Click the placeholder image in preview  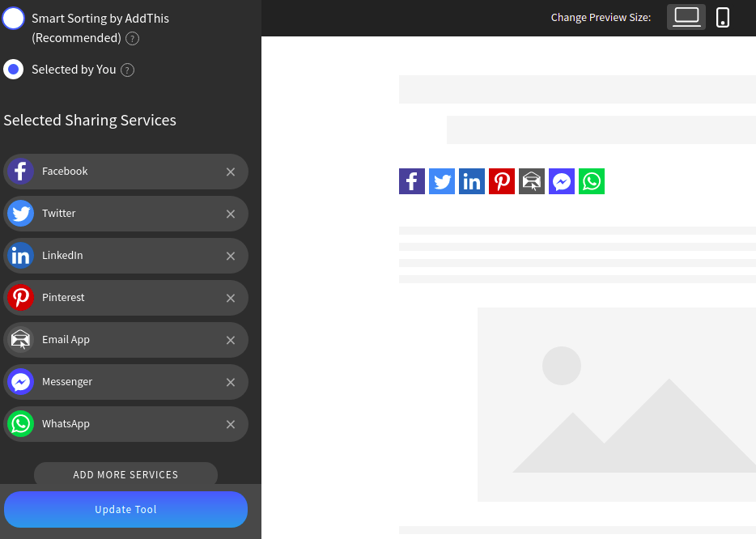[617, 405]
